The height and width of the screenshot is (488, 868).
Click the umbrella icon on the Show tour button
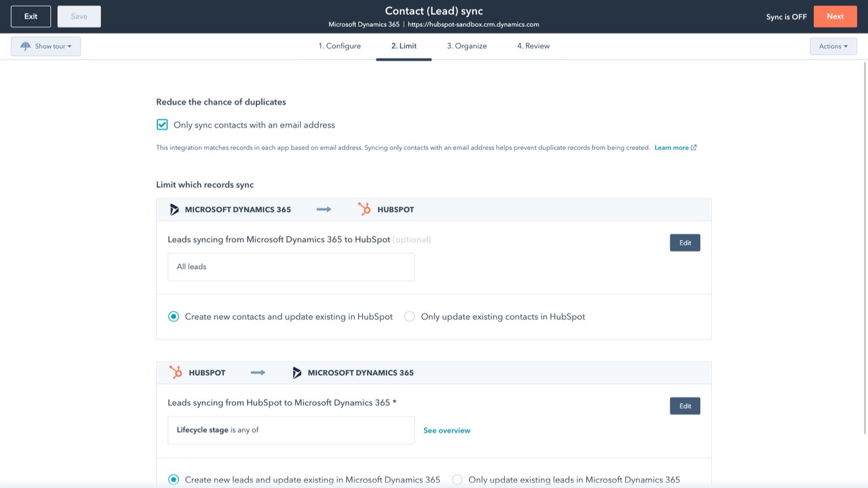click(25, 46)
